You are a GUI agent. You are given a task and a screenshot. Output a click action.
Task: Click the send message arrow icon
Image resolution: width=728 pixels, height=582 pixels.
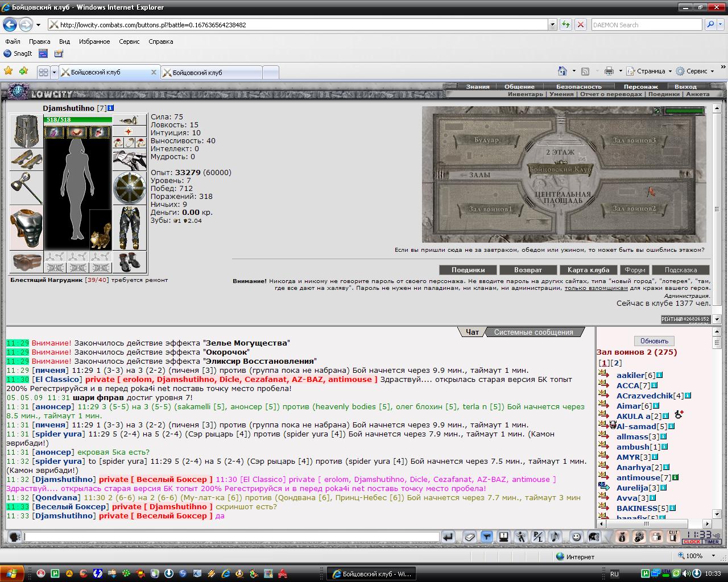point(449,537)
